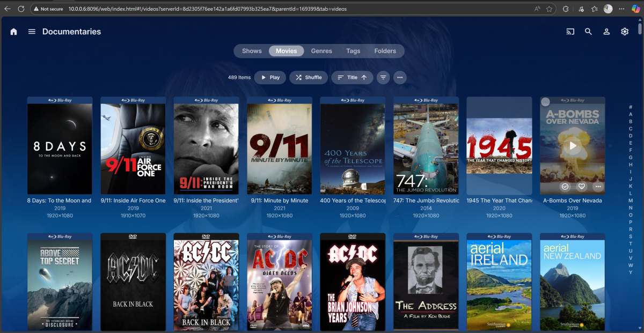Jump to letter D in alphabet picker
Image resolution: width=644 pixels, height=333 pixels.
631,136
